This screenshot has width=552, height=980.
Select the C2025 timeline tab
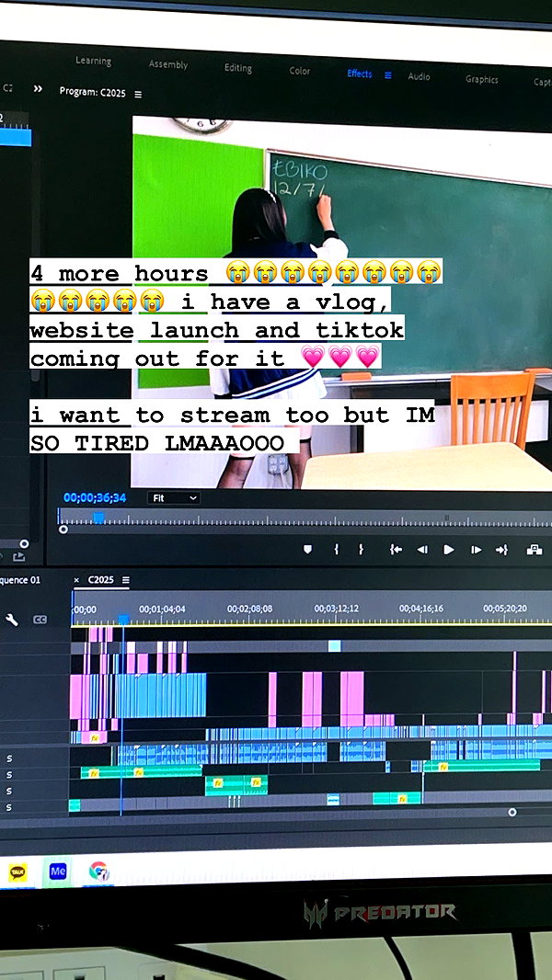coord(100,580)
